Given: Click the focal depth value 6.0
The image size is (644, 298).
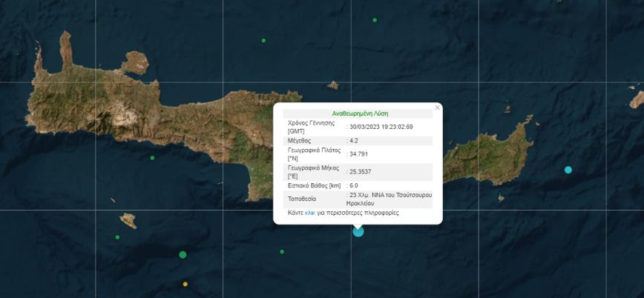Looking at the screenshot, I should pyautogui.click(x=354, y=185).
